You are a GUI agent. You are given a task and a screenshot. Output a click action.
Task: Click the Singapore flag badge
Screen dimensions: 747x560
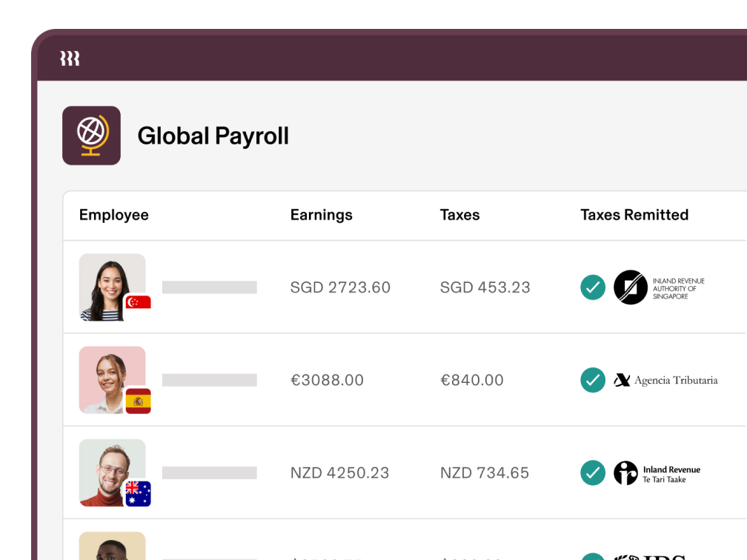tap(138, 302)
